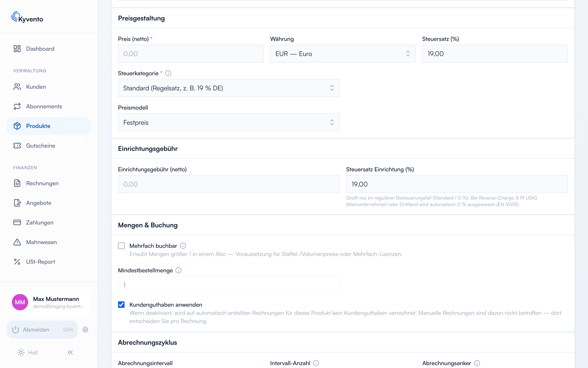Show info for Steuerkategorie
The width and height of the screenshot is (588, 368).
coord(168,73)
